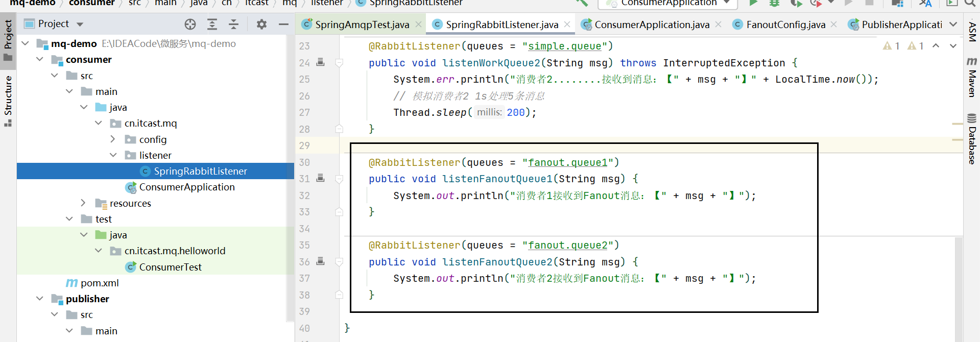Screen dimensions: 980x342
Task: Click the weak warning count indicator
Action: 916,46
